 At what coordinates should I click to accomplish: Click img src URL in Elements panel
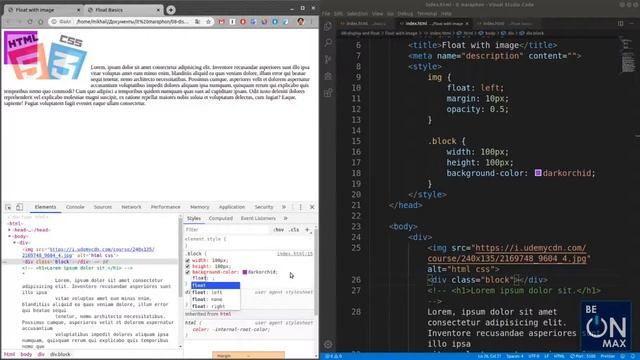101,249
